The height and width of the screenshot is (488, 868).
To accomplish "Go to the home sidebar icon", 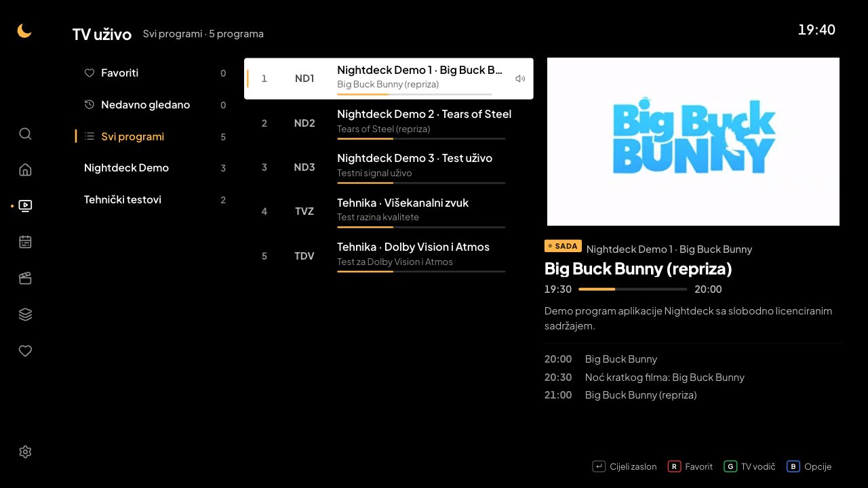I will click(x=25, y=169).
